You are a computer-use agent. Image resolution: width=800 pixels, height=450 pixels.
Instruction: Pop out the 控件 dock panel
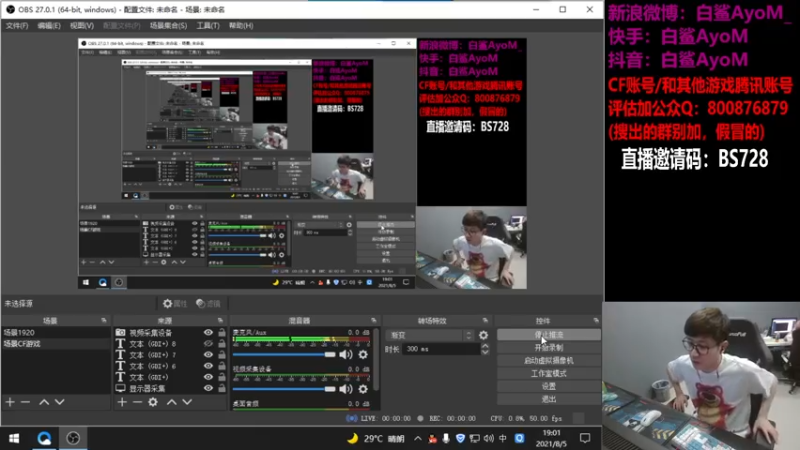595,320
